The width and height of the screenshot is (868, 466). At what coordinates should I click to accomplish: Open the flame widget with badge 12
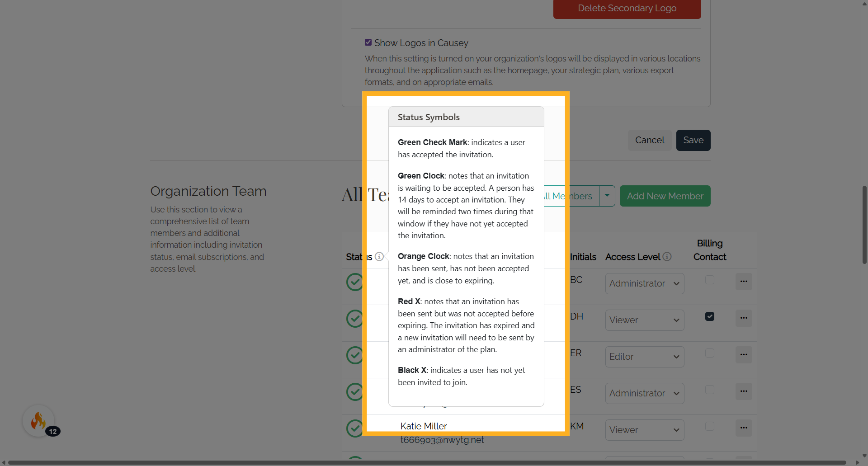tap(39, 421)
